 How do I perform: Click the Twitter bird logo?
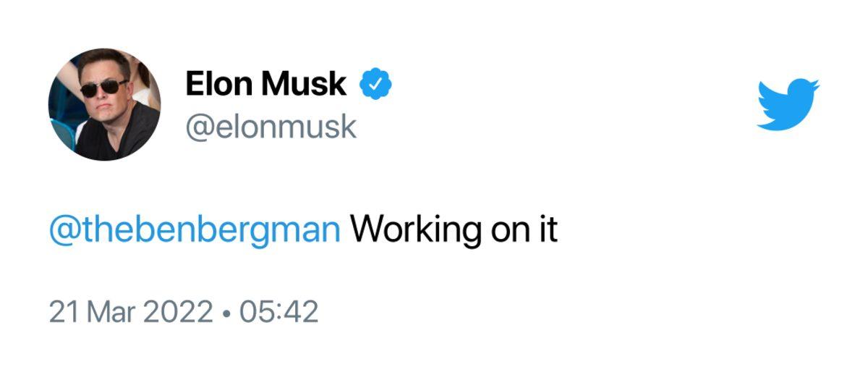click(x=788, y=105)
